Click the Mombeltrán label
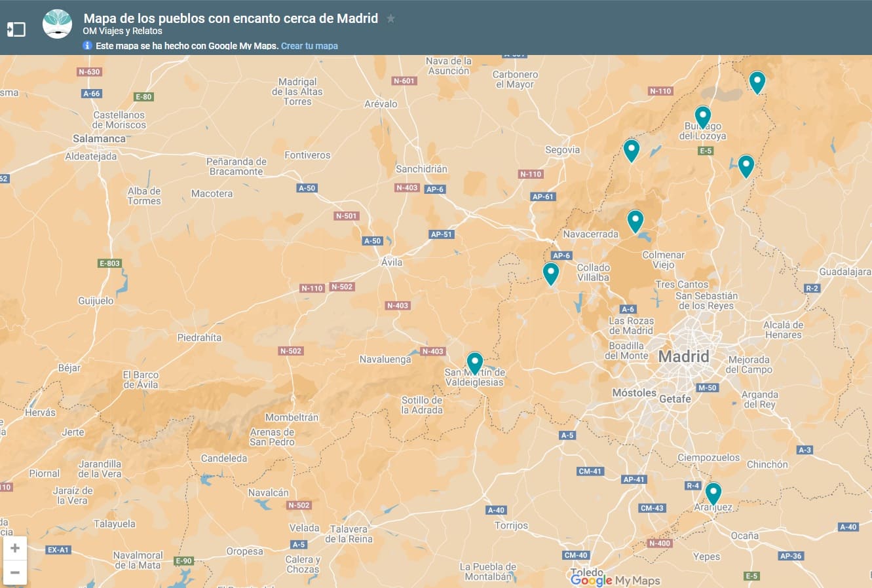 [292, 418]
